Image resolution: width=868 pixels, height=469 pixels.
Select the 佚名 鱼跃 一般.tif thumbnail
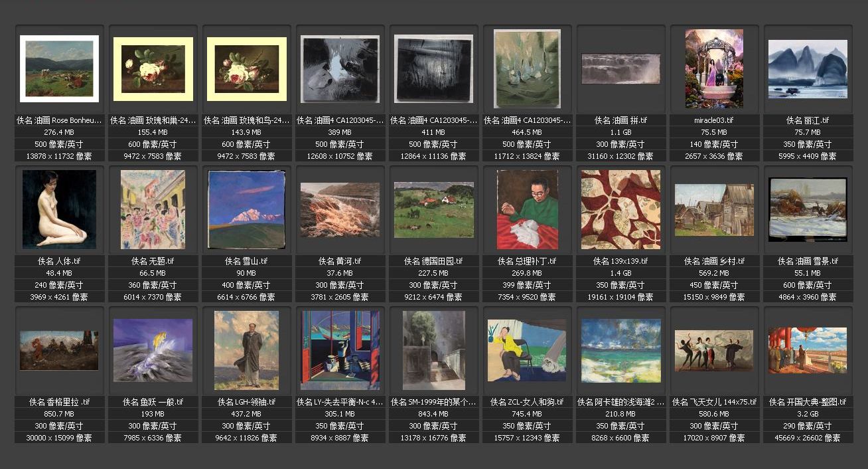[153, 350]
